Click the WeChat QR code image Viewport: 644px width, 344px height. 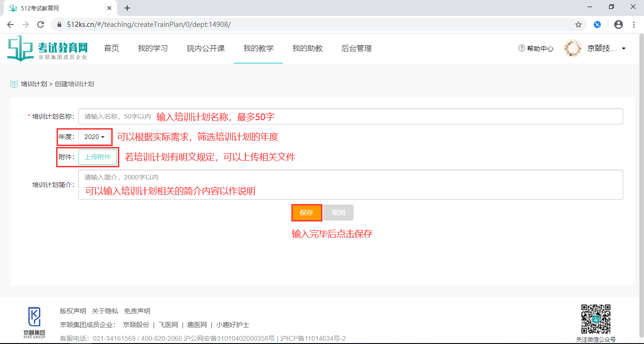tap(595, 319)
